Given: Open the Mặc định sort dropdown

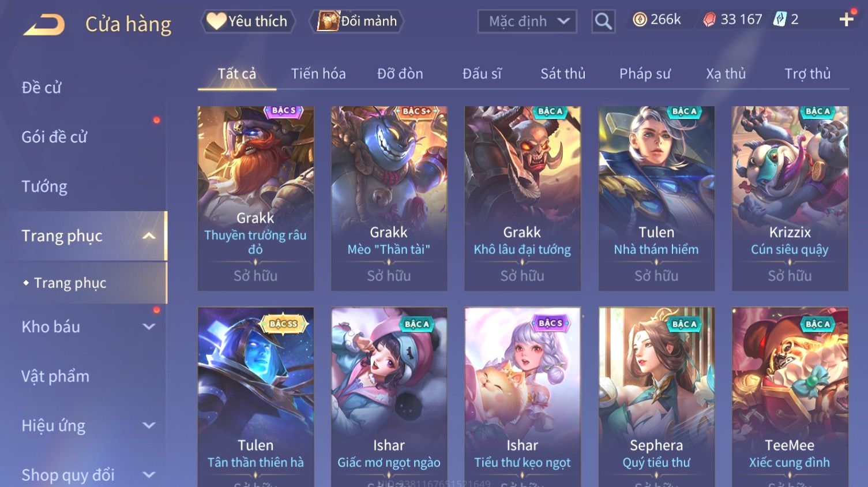Looking at the screenshot, I should point(527,21).
